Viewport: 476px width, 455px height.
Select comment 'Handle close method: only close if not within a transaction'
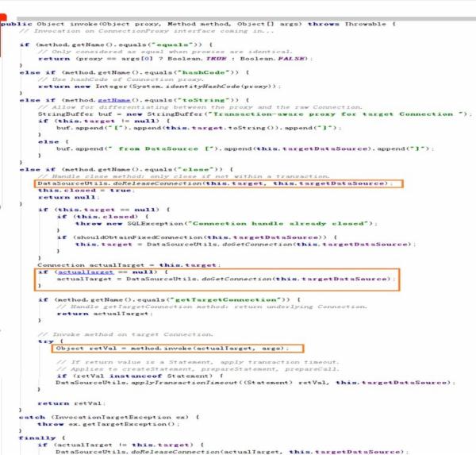[x=183, y=176]
